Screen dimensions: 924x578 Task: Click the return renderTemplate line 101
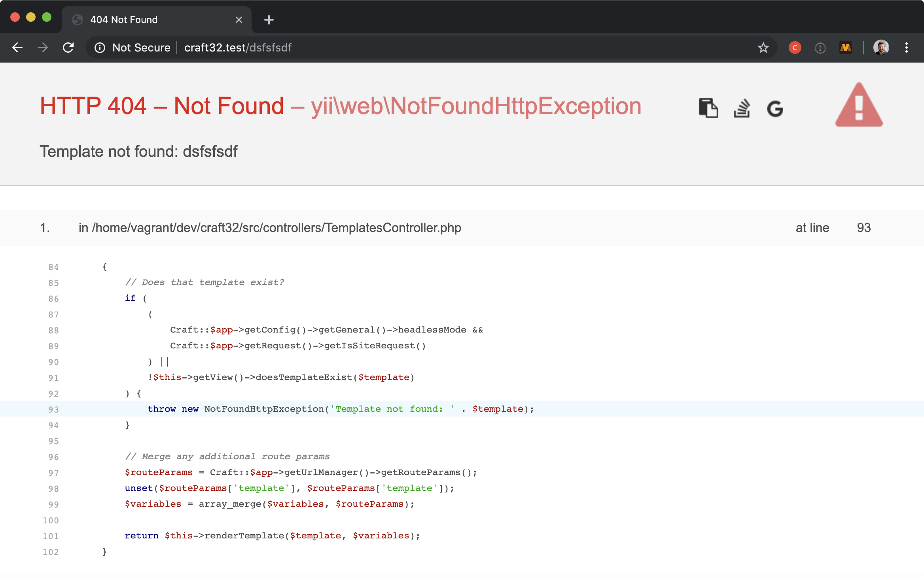273,536
